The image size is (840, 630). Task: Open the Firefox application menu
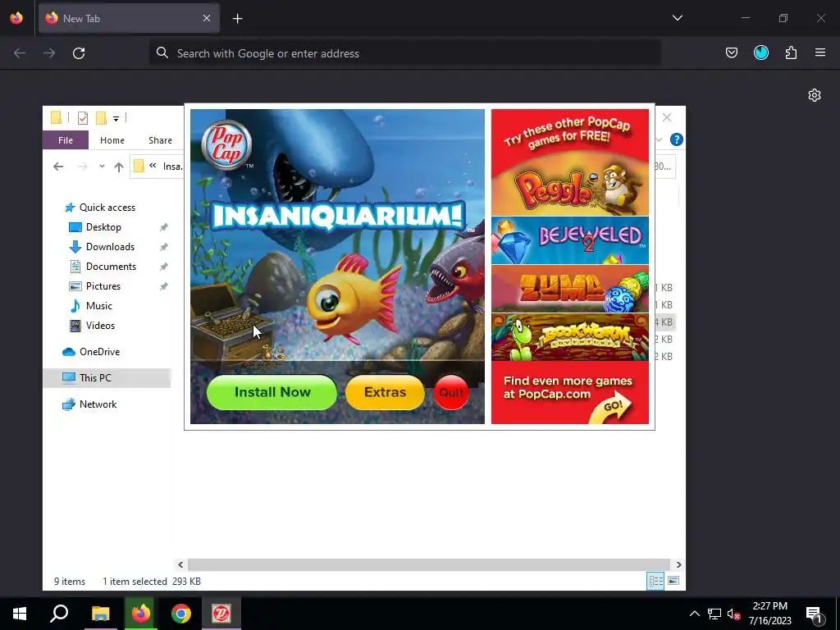point(819,52)
